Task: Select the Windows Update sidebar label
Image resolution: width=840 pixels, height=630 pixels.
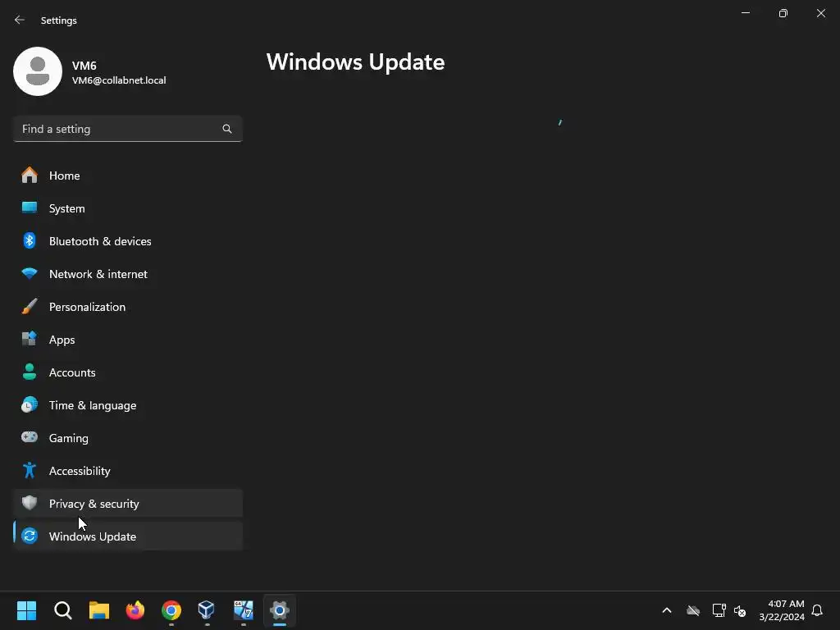Action: tap(92, 536)
